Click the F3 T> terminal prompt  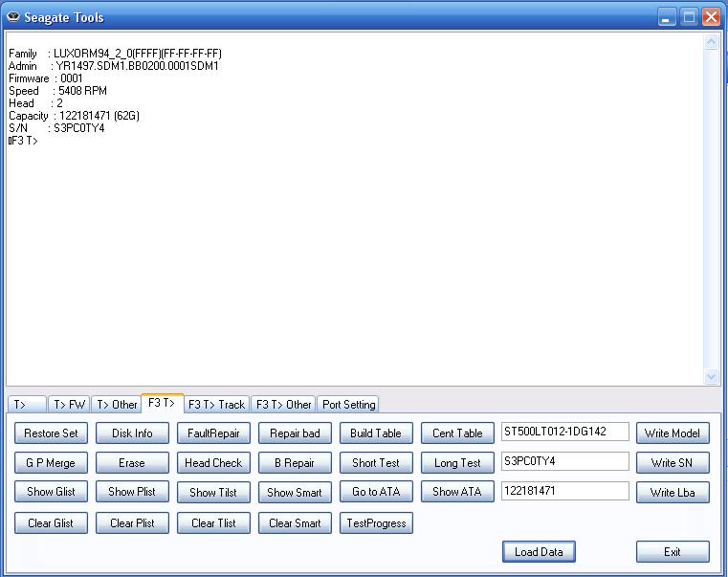tap(23, 141)
